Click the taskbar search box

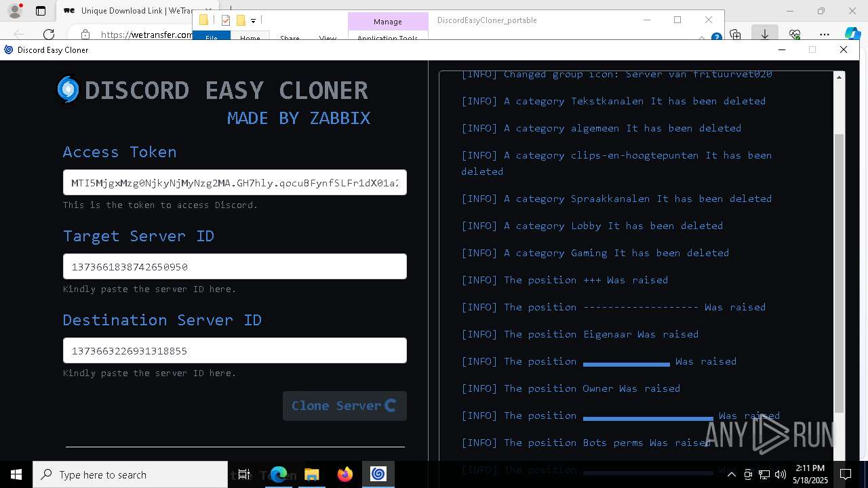(130, 474)
